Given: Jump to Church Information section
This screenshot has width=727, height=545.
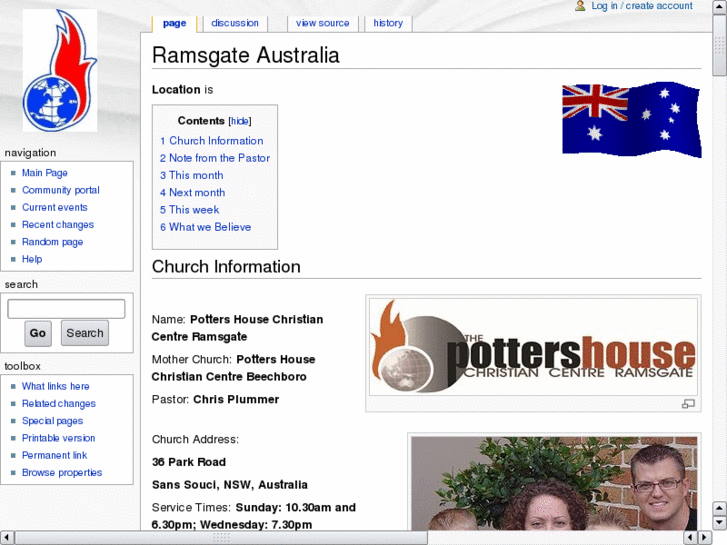Looking at the screenshot, I should click(211, 141).
